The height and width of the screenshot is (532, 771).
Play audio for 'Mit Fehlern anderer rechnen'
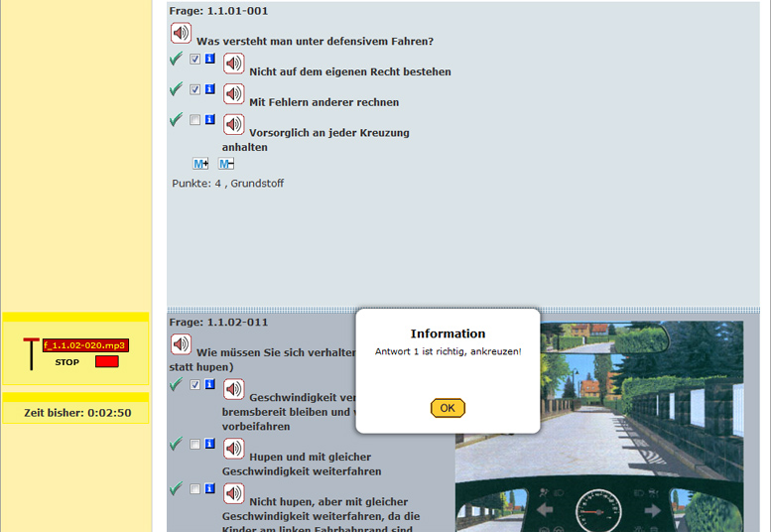tap(233, 93)
